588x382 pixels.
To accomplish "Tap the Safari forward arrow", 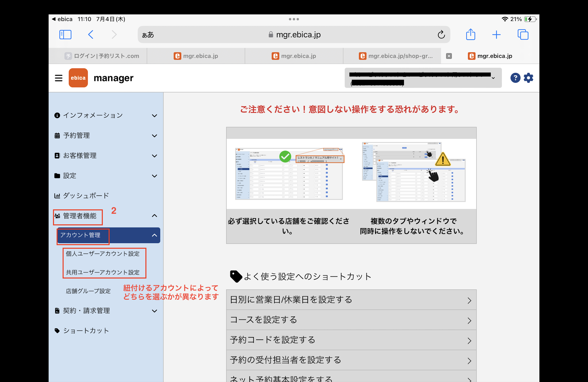I will coord(114,35).
